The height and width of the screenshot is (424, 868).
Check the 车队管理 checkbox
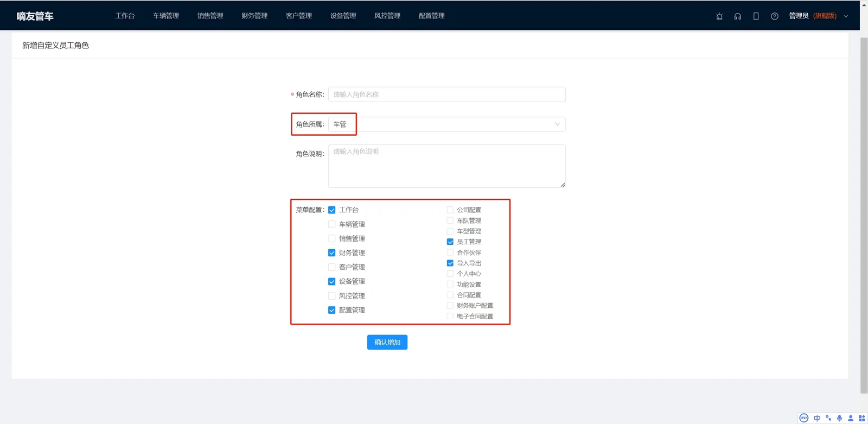[450, 220]
